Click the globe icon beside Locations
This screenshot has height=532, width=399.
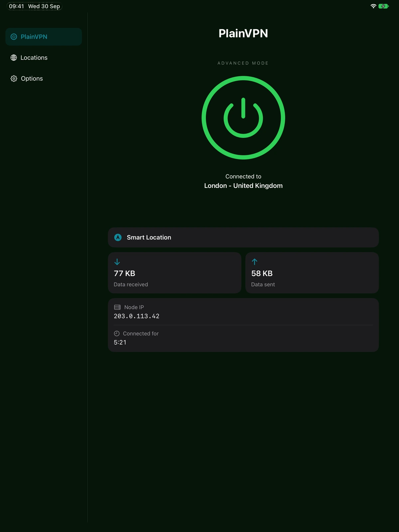point(14,58)
